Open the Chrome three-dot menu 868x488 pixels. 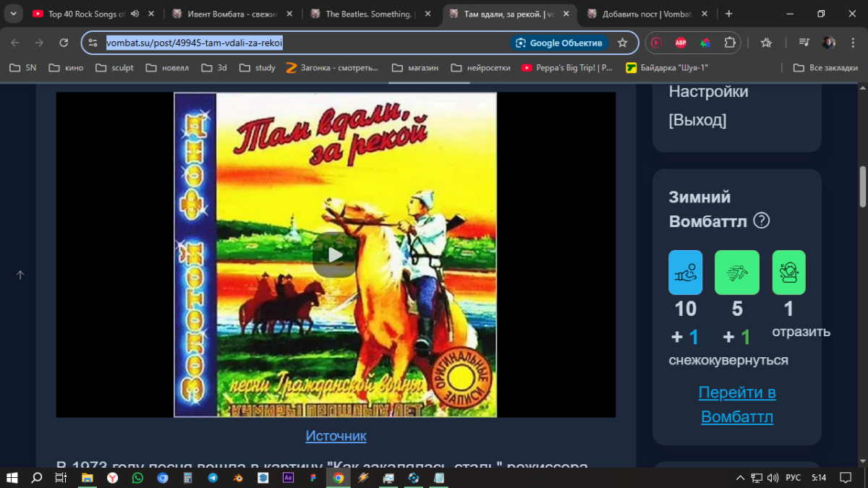pos(853,43)
